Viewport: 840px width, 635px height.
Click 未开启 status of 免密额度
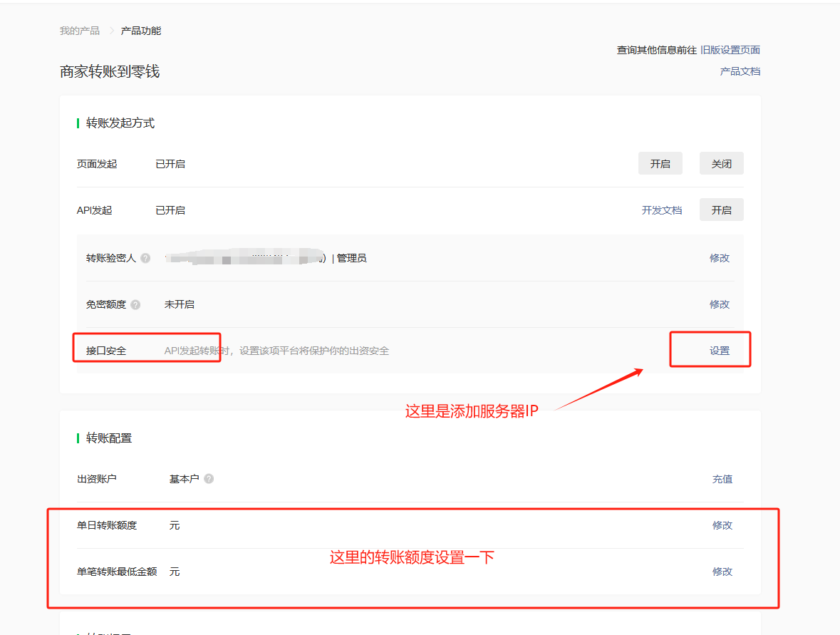(180, 304)
